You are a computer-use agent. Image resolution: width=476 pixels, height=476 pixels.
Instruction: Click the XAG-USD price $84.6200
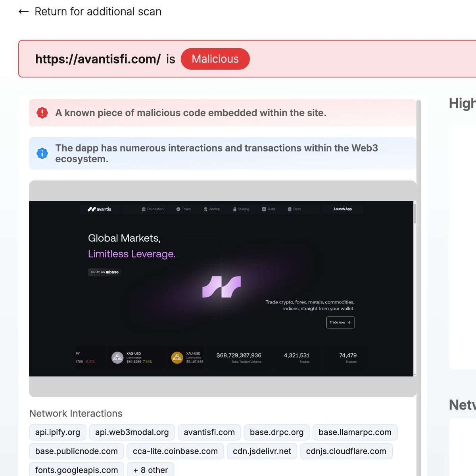(x=134, y=362)
